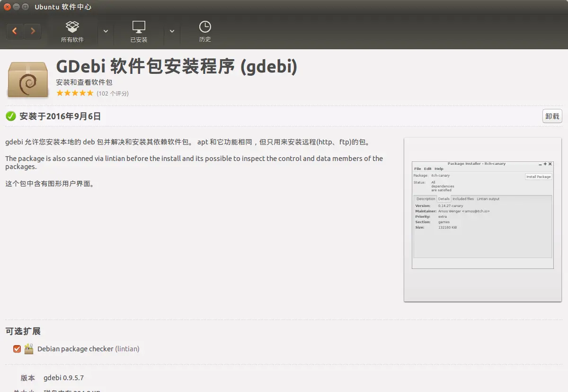Click the green installed checkmark icon
Image resolution: width=568 pixels, height=392 pixels.
click(x=10, y=116)
